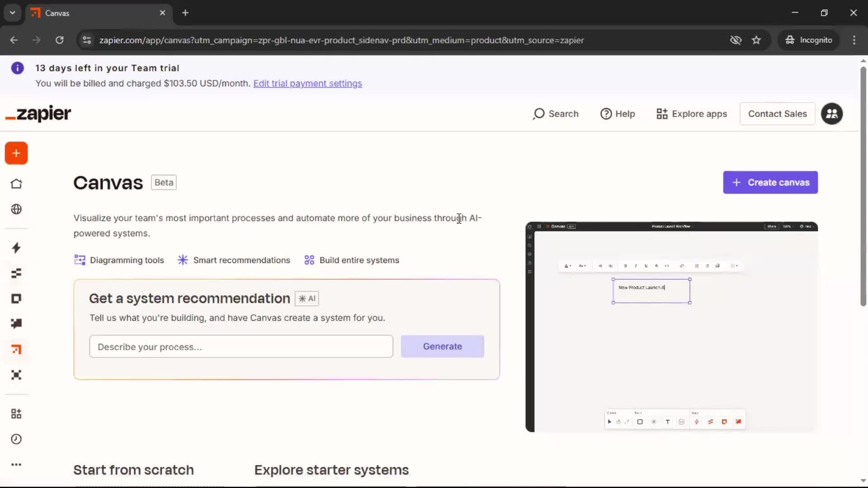Open Zap History clock icon in sidebar
Screen dimensions: 868x488
coord(16,439)
